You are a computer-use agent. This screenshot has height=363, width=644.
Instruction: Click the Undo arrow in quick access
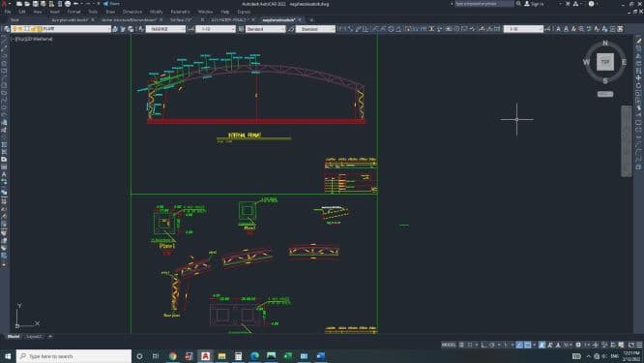point(76,4)
